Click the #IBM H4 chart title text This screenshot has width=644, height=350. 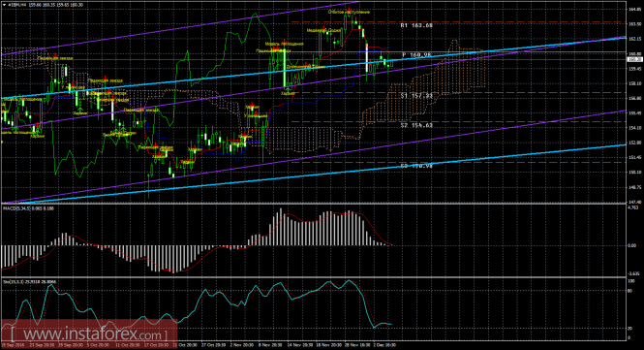tap(16, 5)
